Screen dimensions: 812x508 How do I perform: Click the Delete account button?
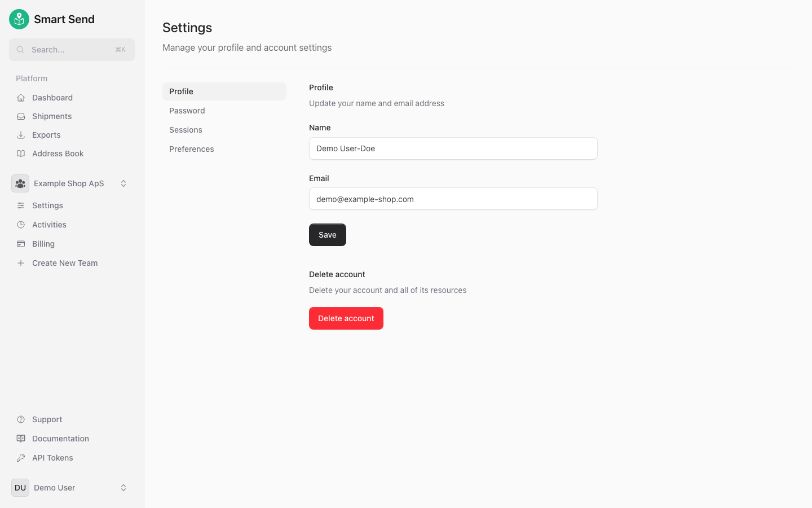346,318
